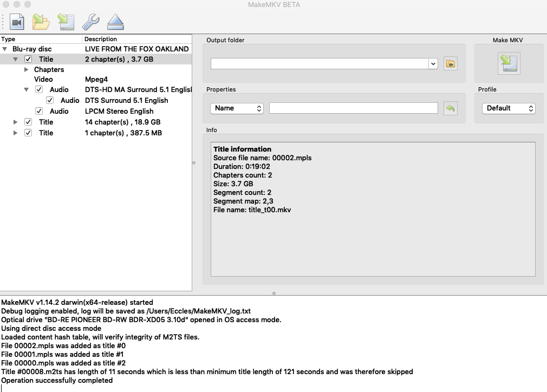Collapse the 3.7 GB Title node
Image resolution: width=547 pixels, height=392 pixels.
tap(15, 60)
